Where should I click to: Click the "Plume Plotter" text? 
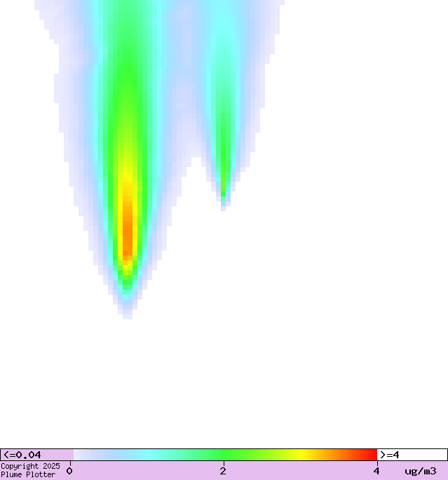coord(28,474)
